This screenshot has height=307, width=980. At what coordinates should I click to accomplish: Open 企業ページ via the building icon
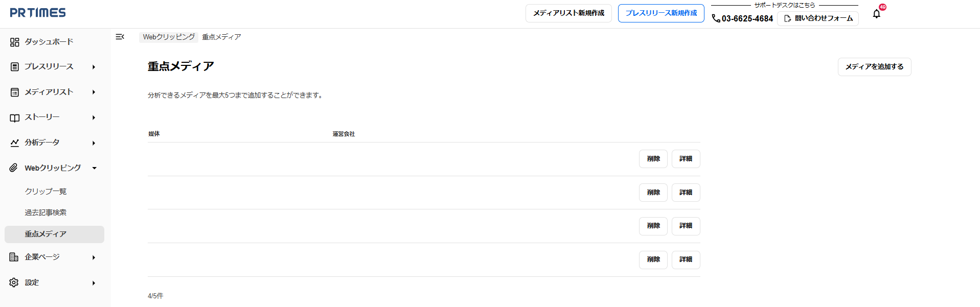pos(14,257)
